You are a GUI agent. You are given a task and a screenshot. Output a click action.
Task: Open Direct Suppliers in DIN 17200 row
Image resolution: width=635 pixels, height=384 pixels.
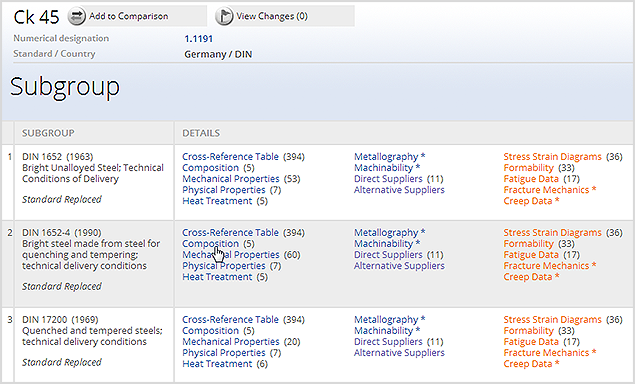[388, 341]
